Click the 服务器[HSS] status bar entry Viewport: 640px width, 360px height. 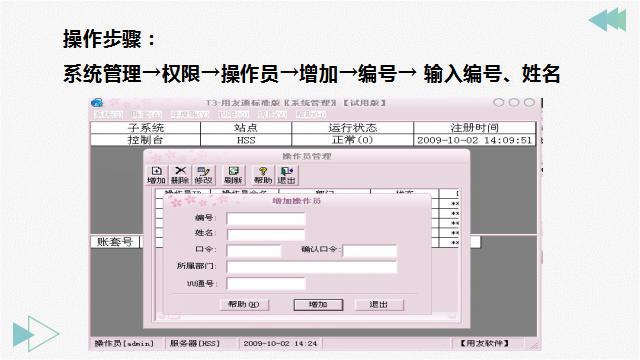(195, 343)
